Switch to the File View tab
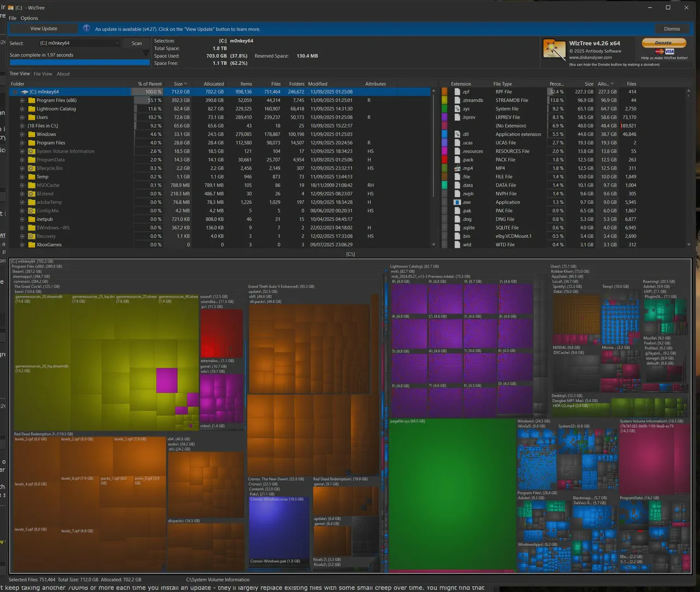 (x=43, y=74)
